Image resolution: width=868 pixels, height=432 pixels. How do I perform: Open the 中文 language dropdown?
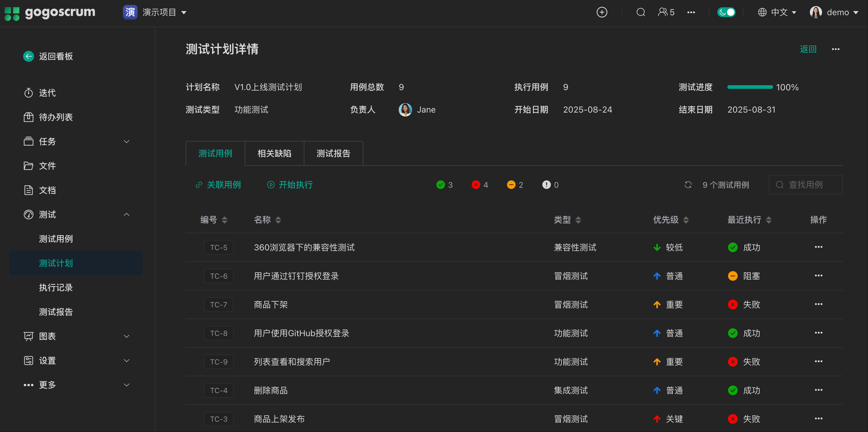779,12
